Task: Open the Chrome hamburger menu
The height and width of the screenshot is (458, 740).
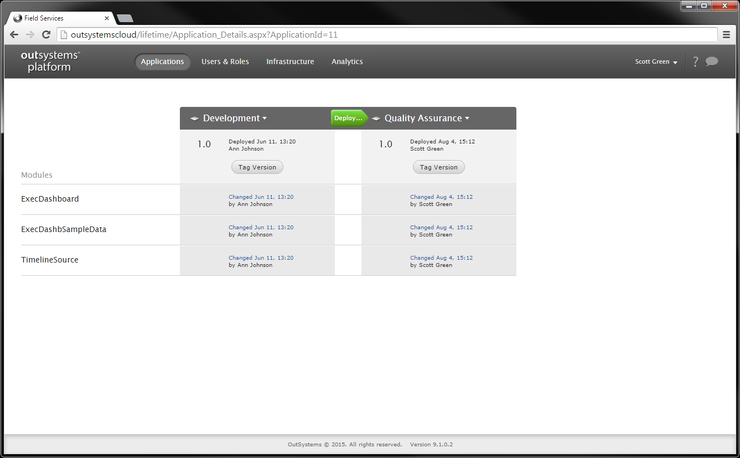Action: [726, 34]
